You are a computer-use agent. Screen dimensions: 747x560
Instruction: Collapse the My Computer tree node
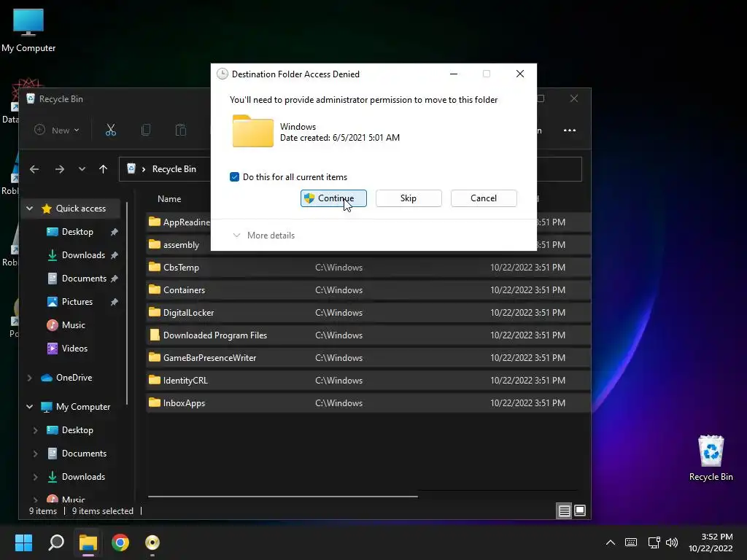(29, 407)
